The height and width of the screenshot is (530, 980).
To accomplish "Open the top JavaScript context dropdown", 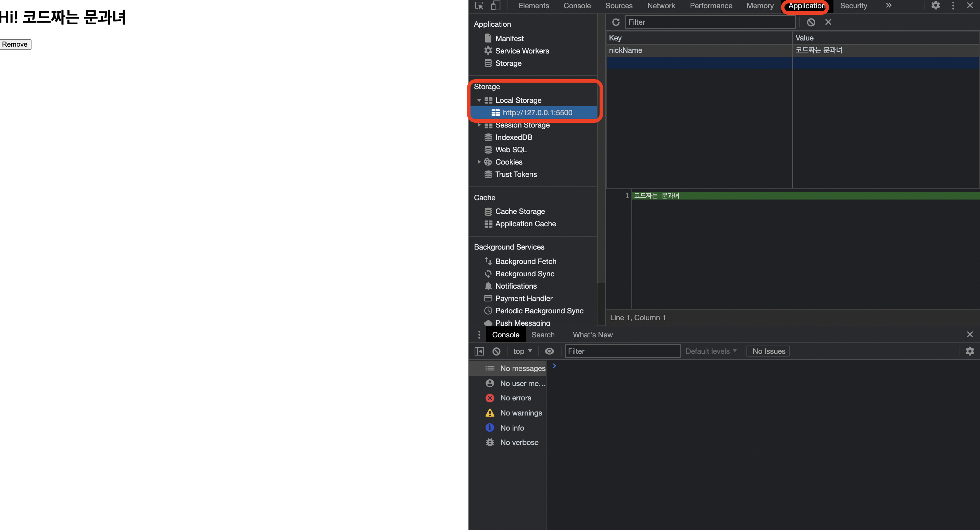I will 522,351.
